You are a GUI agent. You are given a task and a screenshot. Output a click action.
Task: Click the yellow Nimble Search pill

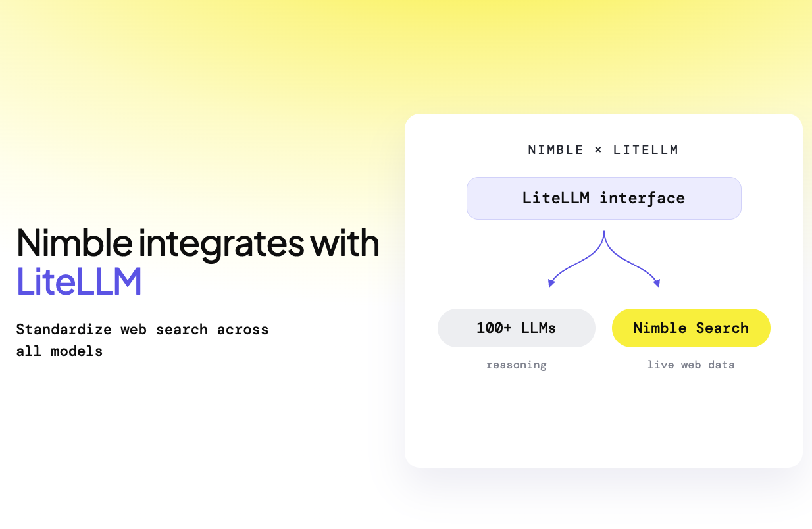click(691, 328)
